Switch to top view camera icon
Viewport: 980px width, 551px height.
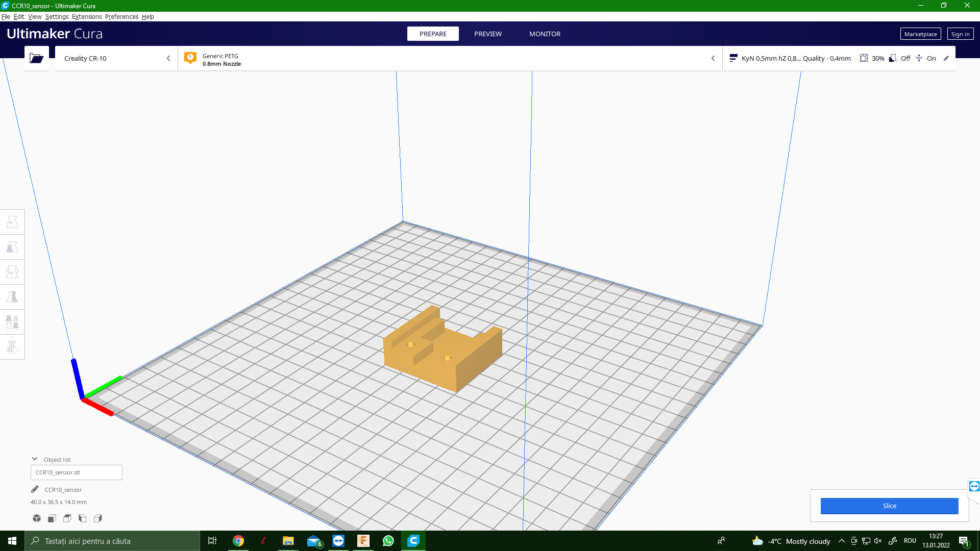pos(67,518)
